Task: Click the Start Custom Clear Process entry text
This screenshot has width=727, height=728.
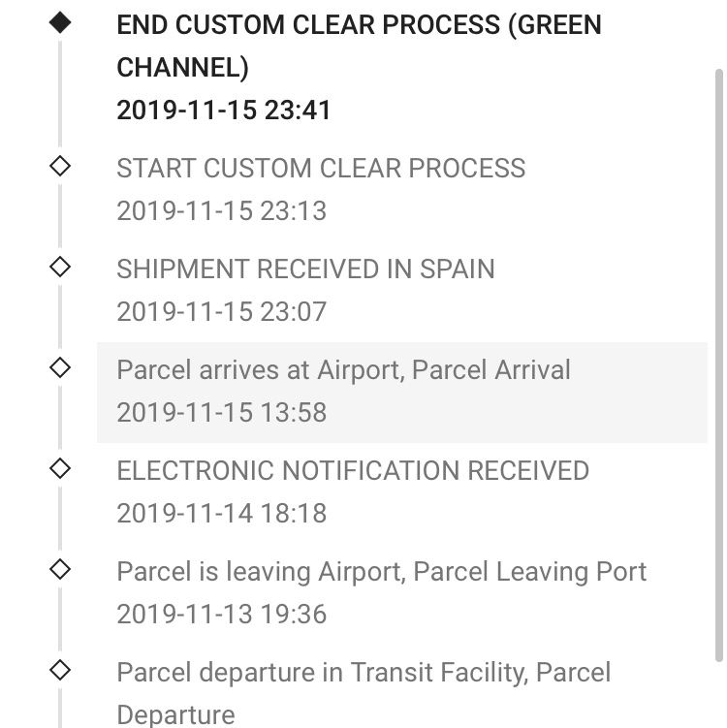Action: (x=321, y=168)
